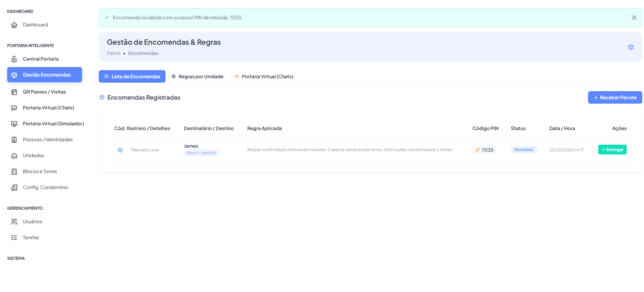Switch to Regras por Unidade tab
The width and height of the screenshot is (644, 292).
pos(197,77)
